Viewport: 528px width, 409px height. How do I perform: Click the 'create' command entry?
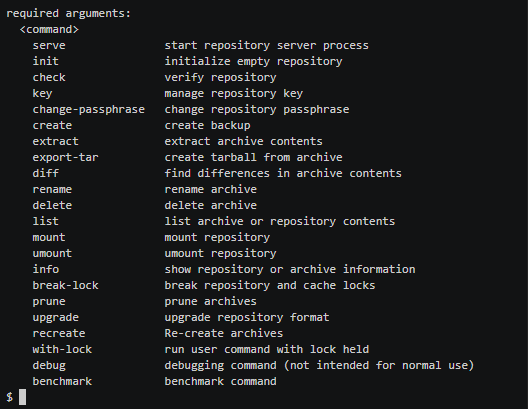tap(52, 126)
